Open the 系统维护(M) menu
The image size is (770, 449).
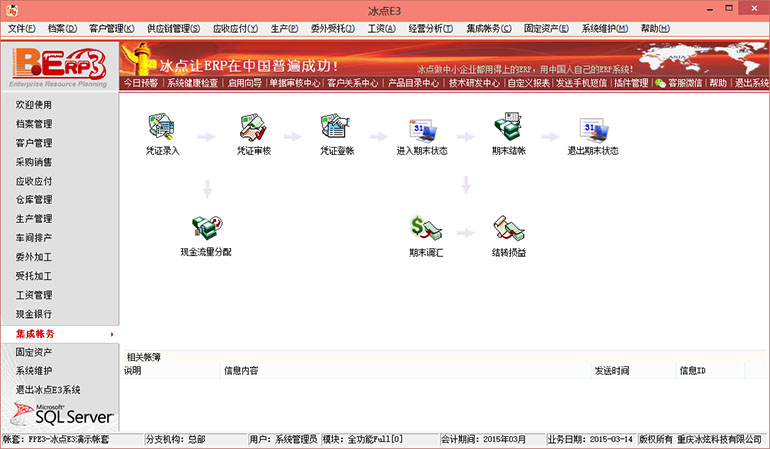point(605,28)
